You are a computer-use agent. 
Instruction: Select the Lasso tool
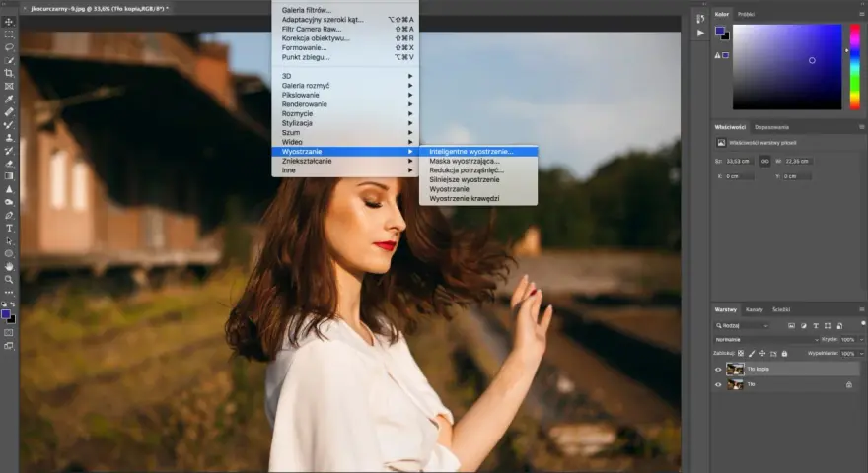pos(9,47)
